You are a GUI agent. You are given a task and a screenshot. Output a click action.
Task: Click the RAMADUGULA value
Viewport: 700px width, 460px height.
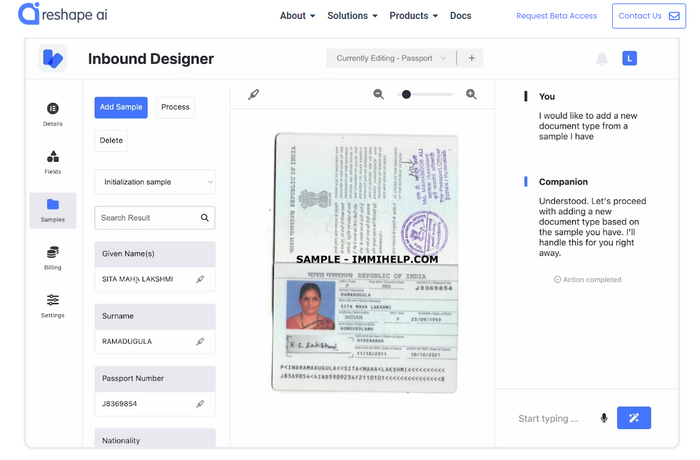pos(127,342)
